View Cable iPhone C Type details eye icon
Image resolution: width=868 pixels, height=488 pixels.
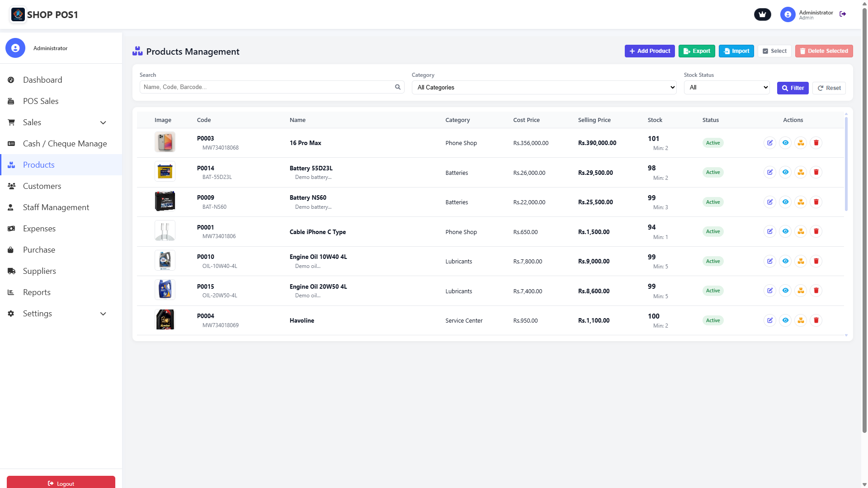[x=785, y=231]
